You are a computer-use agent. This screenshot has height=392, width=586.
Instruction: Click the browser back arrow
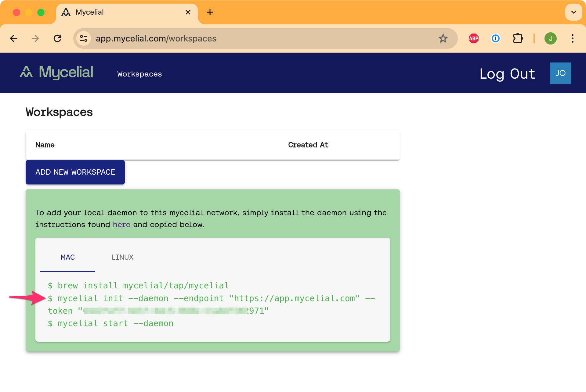point(14,38)
